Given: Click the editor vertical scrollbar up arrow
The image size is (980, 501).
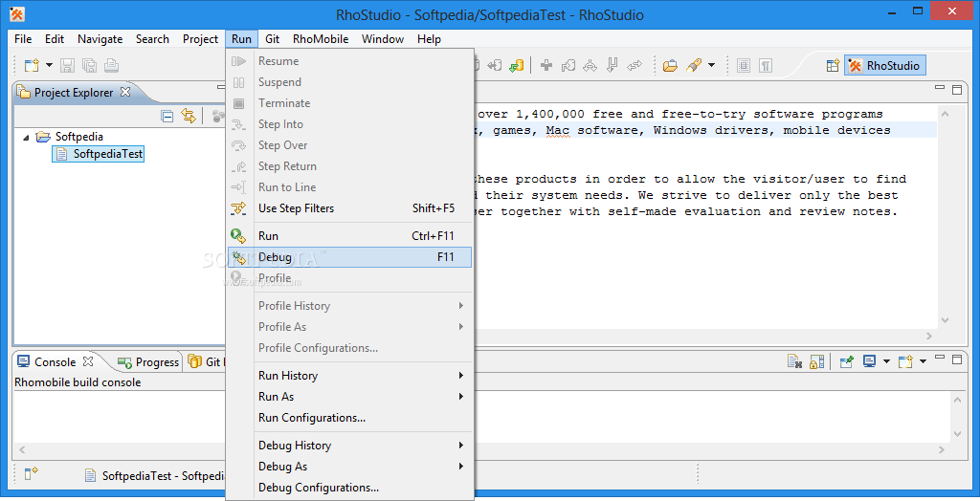Looking at the screenshot, I should [945, 115].
